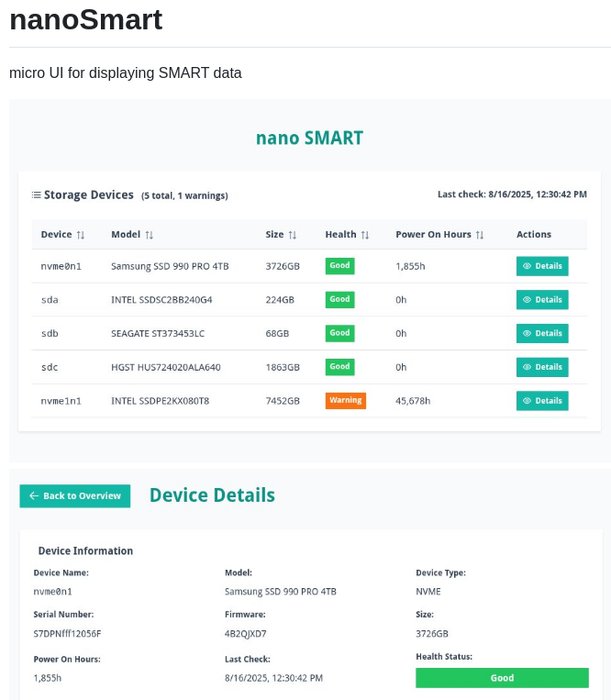Viewport: 611px width, 700px height.
Task: Click the Storage Devices list icon
Action: [x=36, y=195]
